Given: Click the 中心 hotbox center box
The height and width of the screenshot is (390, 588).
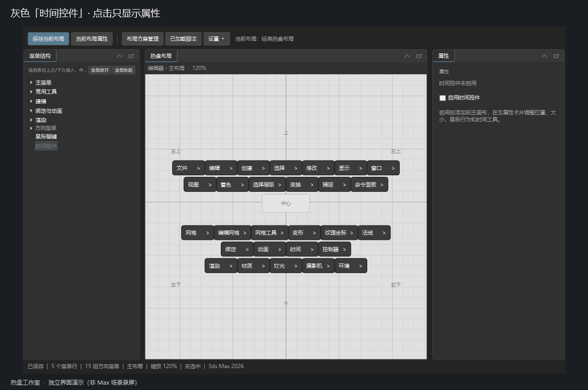Looking at the screenshot, I should 286,203.
